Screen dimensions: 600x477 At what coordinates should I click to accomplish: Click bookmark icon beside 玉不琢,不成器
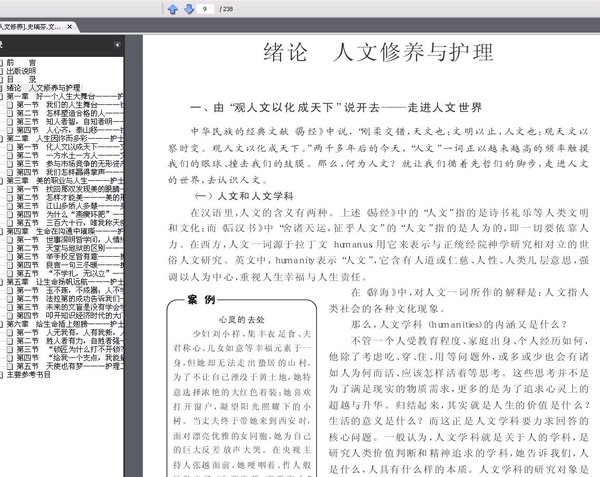[10, 290]
